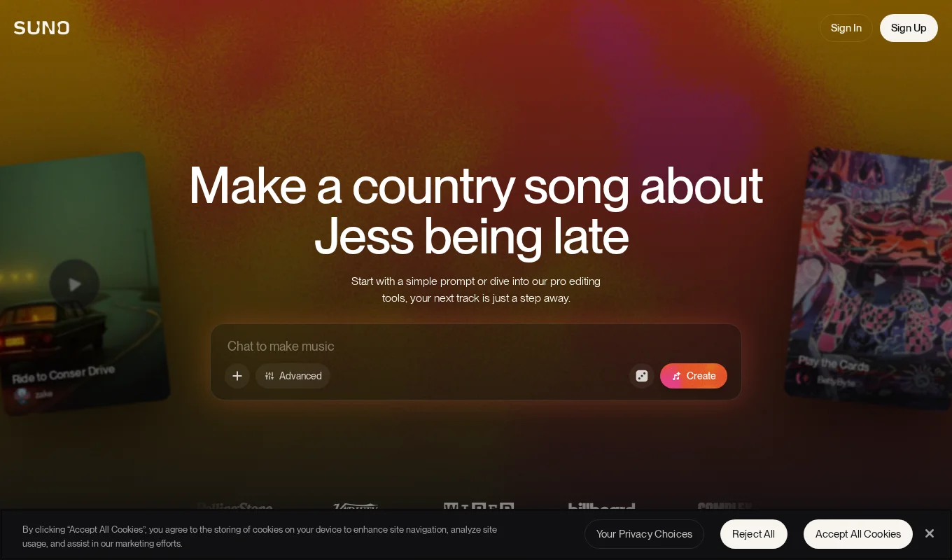952x560 pixels.
Task: Choose Accept All Cookies
Action: [x=858, y=534]
